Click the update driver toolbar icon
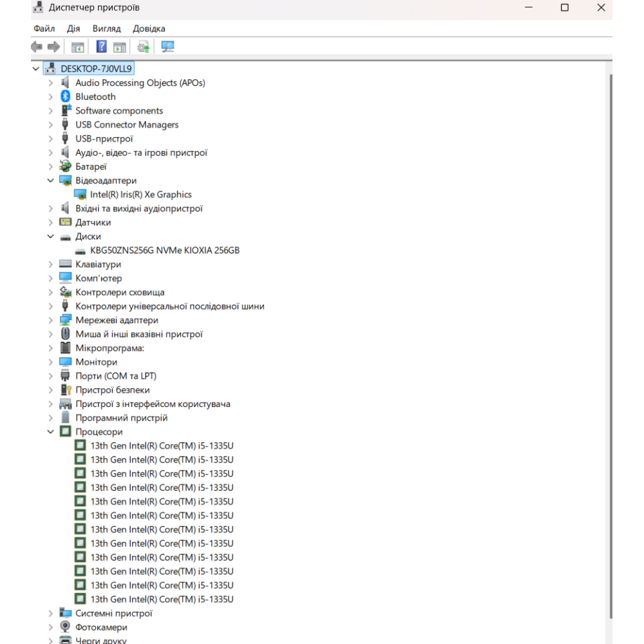Image resolution: width=644 pixels, height=644 pixels. click(x=143, y=46)
